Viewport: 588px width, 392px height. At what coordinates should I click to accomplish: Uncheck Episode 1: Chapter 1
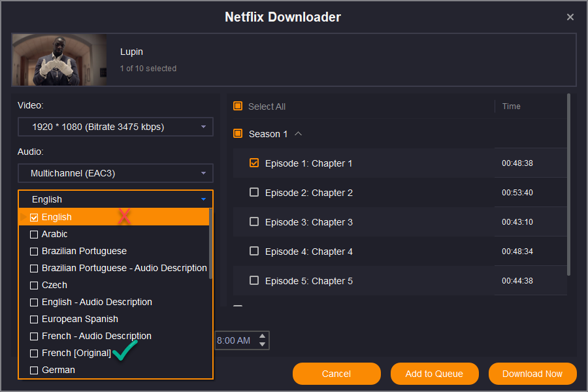point(254,163)
